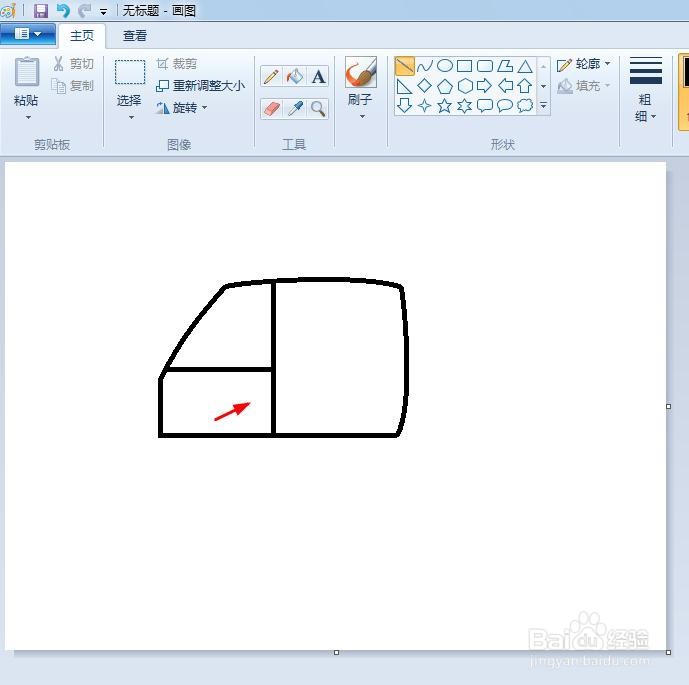Click shapes gallery scroll down arrow

[544, 86]
